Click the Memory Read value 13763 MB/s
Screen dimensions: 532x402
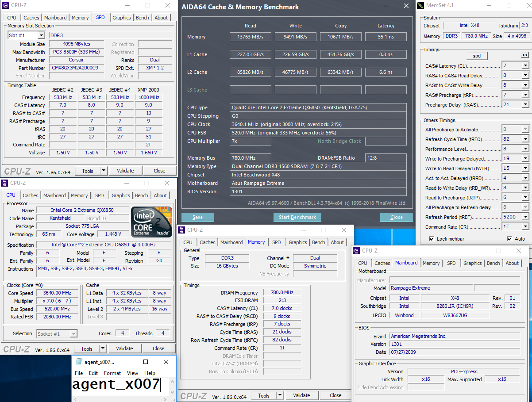point(251,37)
